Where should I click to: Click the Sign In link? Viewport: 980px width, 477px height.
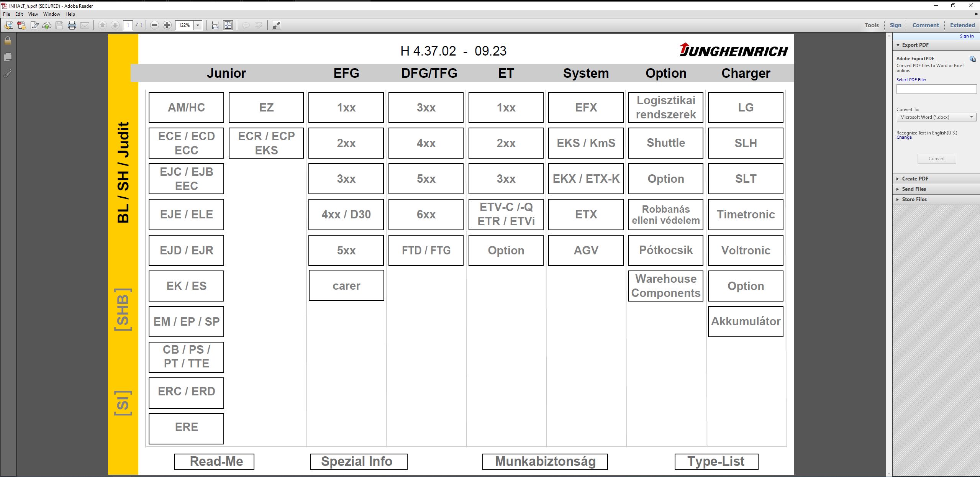[x=967, y=36]
